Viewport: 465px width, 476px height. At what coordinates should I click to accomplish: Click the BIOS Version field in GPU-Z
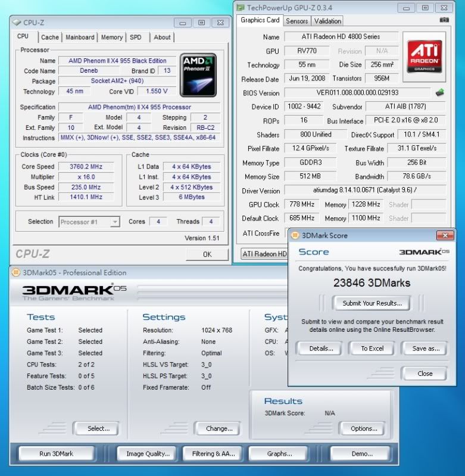click(357, 92)
